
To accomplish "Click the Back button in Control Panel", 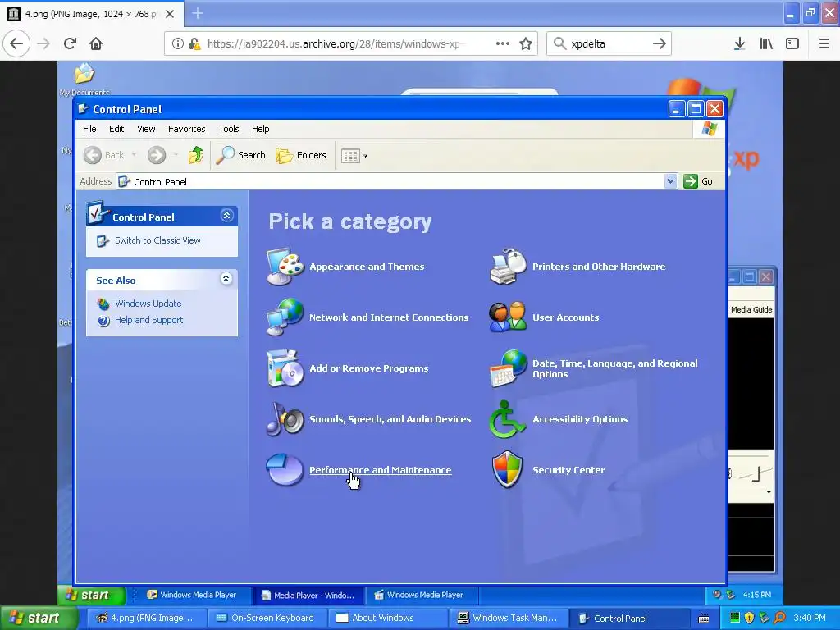I will 104,155.
